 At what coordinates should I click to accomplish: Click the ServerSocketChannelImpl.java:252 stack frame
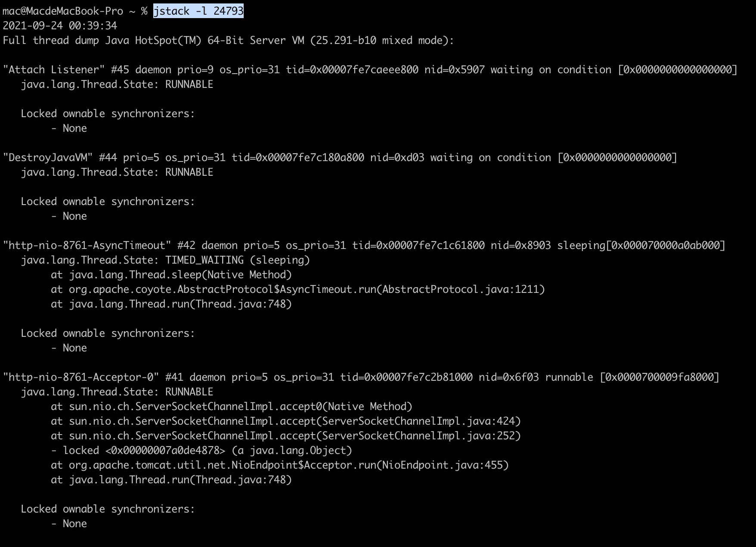[286, 435]
